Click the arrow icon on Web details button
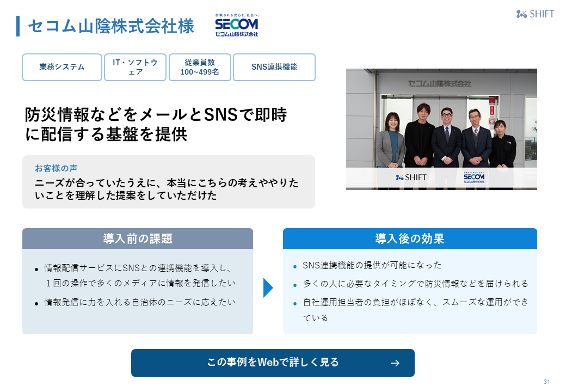The height and width of the screenshot is (392, 566). point(395,363)
